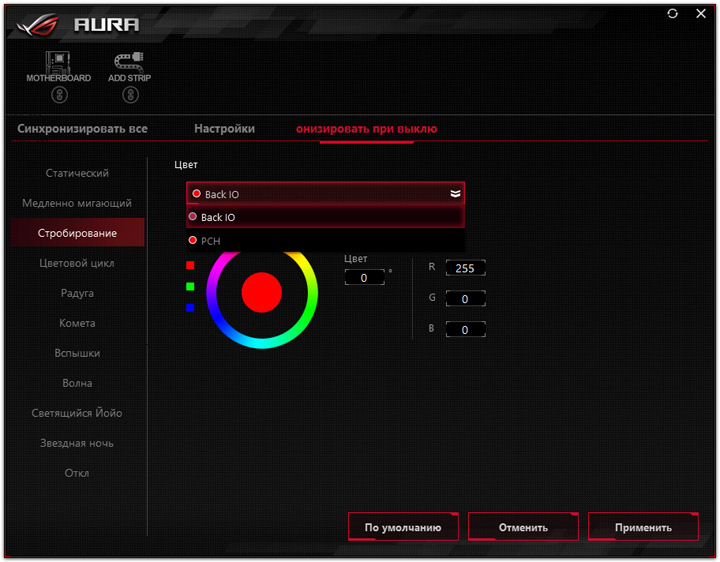Collapse the Back IO zone dropdown
Image resolution: width=720 pixels, height=562 pixels.
pyautogui.click(x=326, y=194)
